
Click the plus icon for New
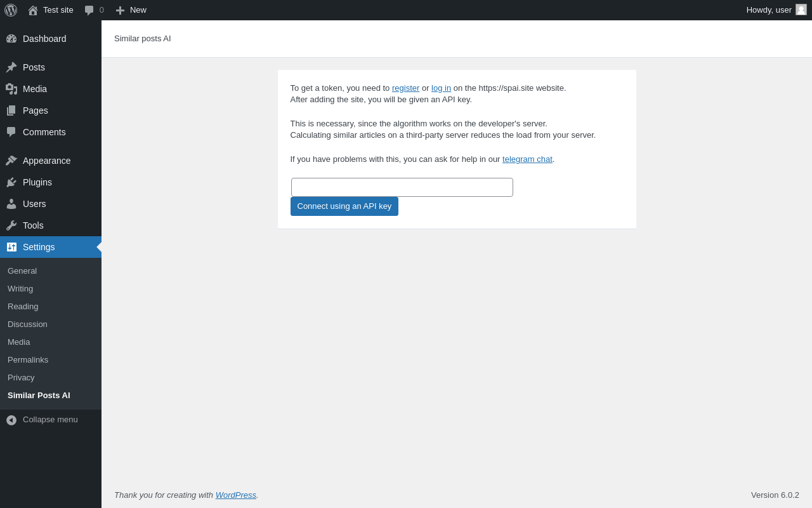(x=120, y=10)
